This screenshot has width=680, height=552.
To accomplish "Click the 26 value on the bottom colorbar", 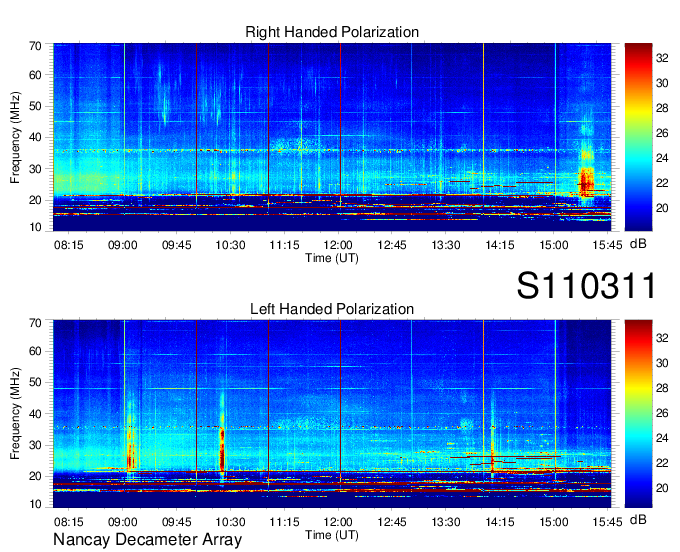I will (x=662, y=413).
